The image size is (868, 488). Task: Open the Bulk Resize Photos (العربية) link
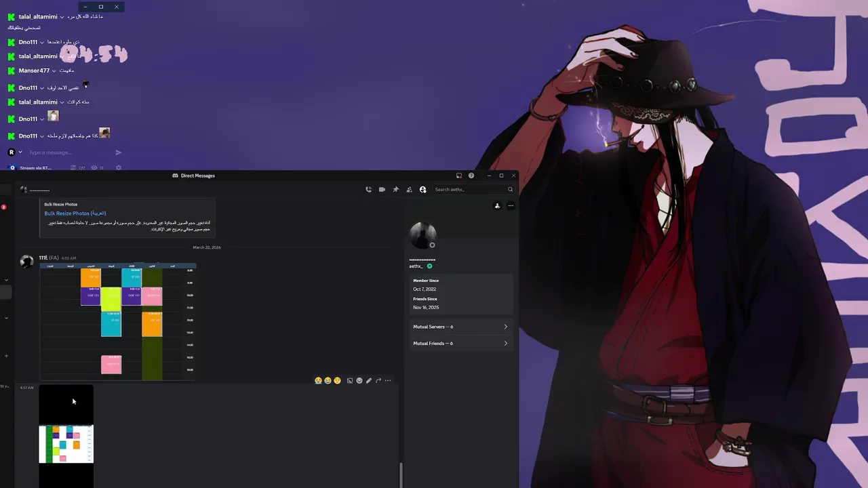(x=75, y=213)
